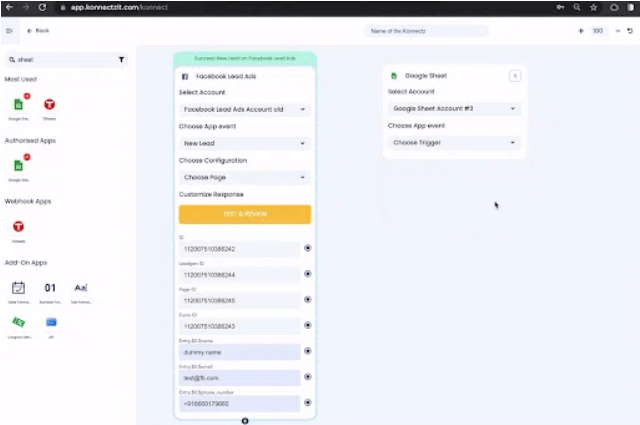This screenshot has width=640, height=425.
Task: Select the radio button beside the ID field
Action: tap(308, 248)
